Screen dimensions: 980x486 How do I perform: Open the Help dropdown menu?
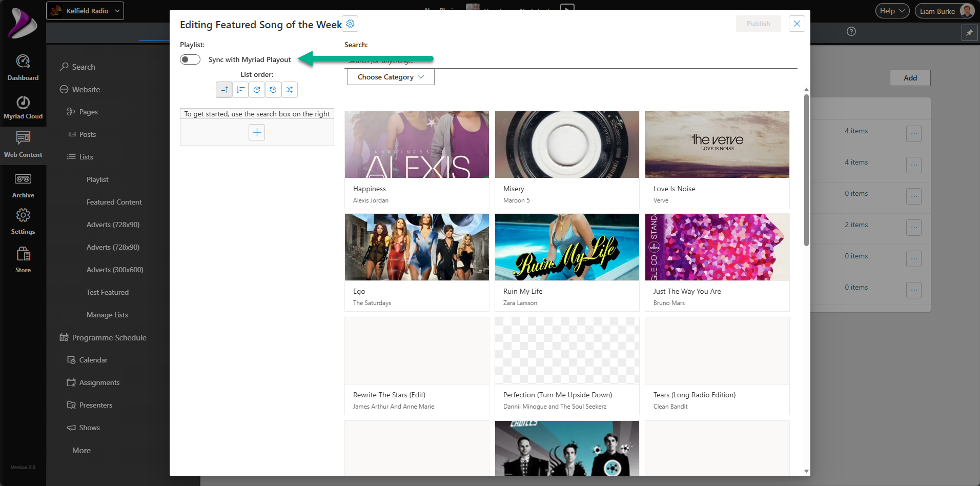click(892, 11)
